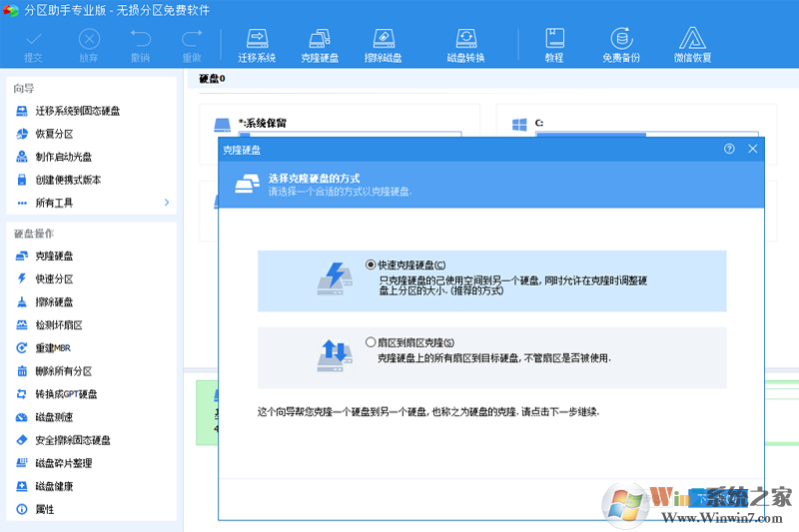Image resolution: width=799 pixels, height=532 pixels.
Task: Click the 硬盘操作 section heading
Action: 34,234
